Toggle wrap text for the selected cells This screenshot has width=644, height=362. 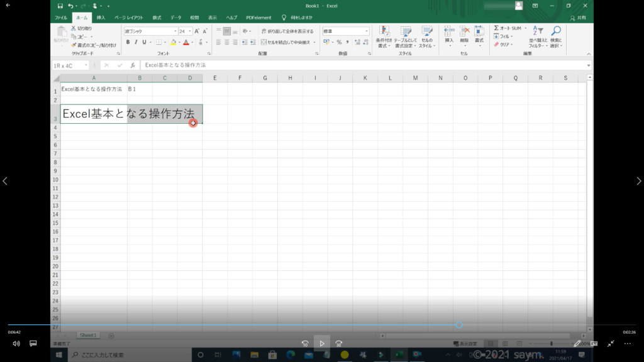click(x=287, y=31)
